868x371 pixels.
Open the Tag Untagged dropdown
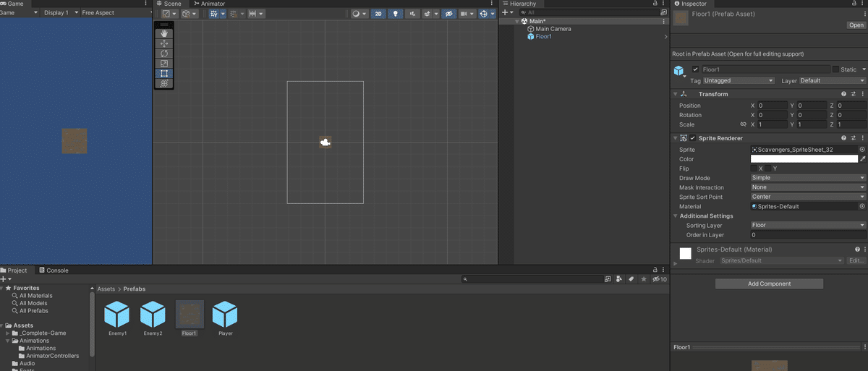click(x=739, y=80)
